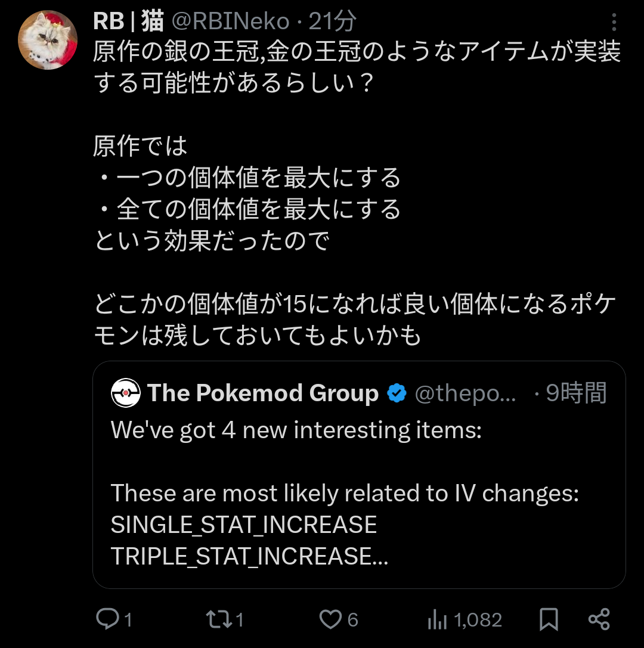Expand truncated TRIPLE_STAT_INCREASE… quoted text
This screenshot has width=644, height=648.
coord(249,556)
